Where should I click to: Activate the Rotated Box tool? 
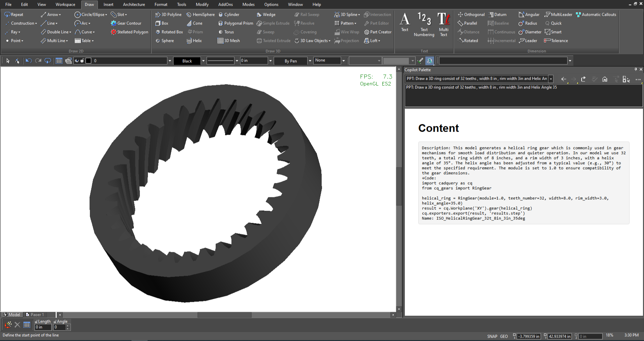169,32
